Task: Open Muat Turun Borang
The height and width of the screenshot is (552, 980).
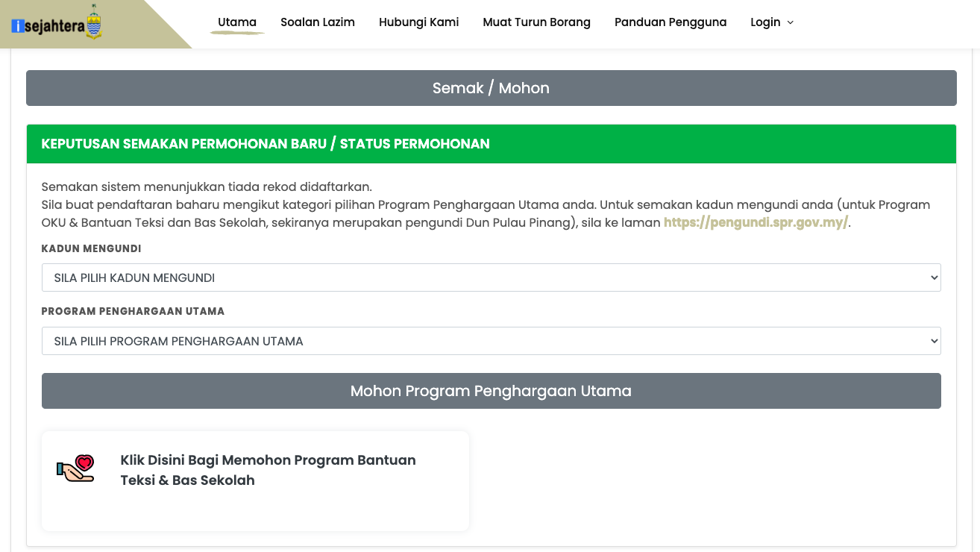Action: coord(536,22)
